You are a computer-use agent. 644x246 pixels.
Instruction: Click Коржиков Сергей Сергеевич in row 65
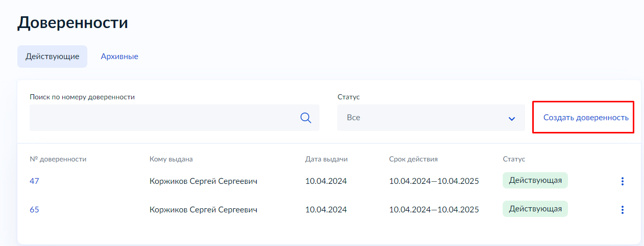pos(203,209)
